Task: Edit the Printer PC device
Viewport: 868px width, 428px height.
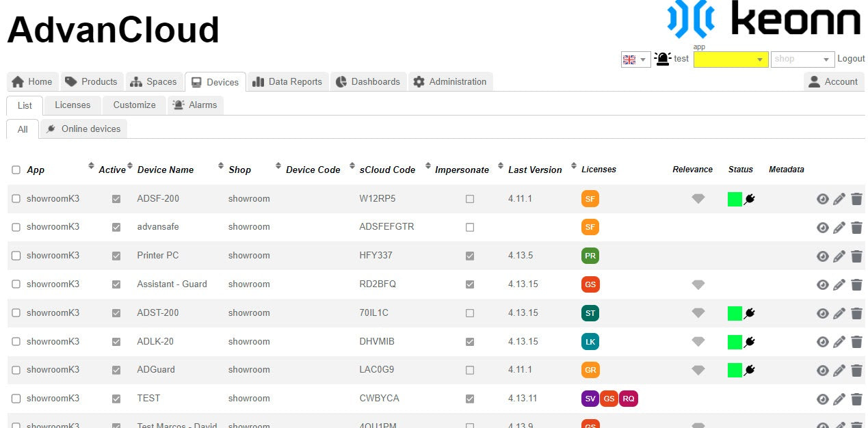Action: 839,256
